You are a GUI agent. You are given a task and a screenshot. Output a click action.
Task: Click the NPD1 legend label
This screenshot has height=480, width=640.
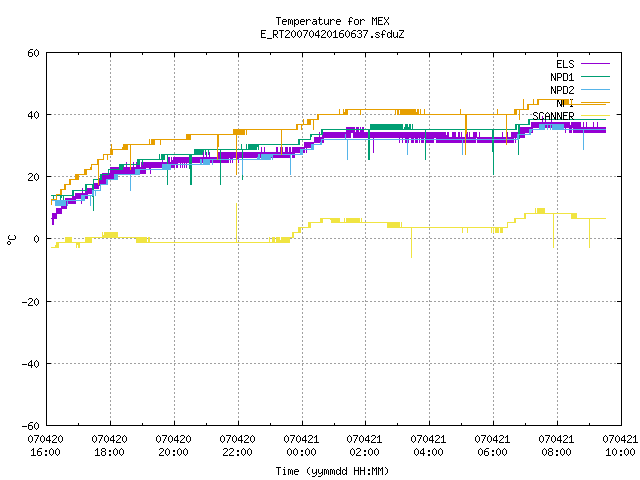click(x=562, y=77)
